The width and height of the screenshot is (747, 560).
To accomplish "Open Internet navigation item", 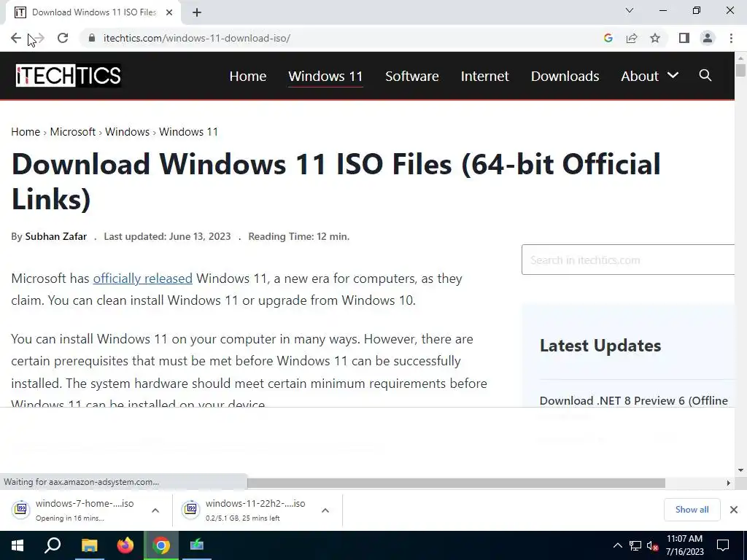I will (484, 76).
